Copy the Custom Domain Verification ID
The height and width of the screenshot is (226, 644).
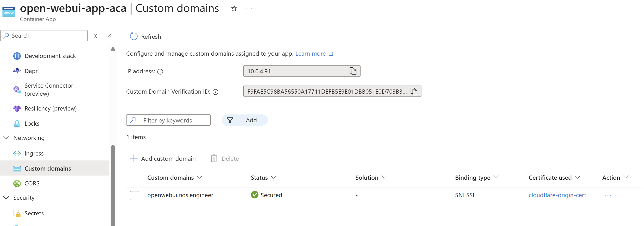(x=414, y=91)
